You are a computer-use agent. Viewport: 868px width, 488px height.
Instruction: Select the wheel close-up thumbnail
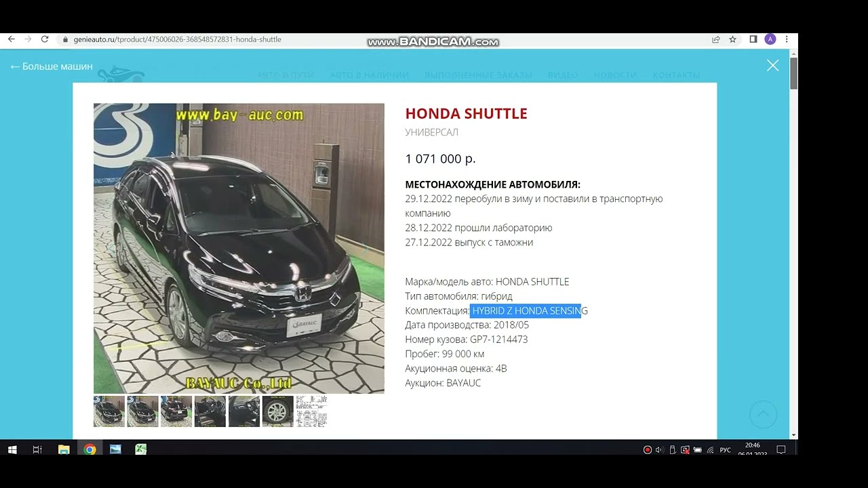[x=278, y=411]
